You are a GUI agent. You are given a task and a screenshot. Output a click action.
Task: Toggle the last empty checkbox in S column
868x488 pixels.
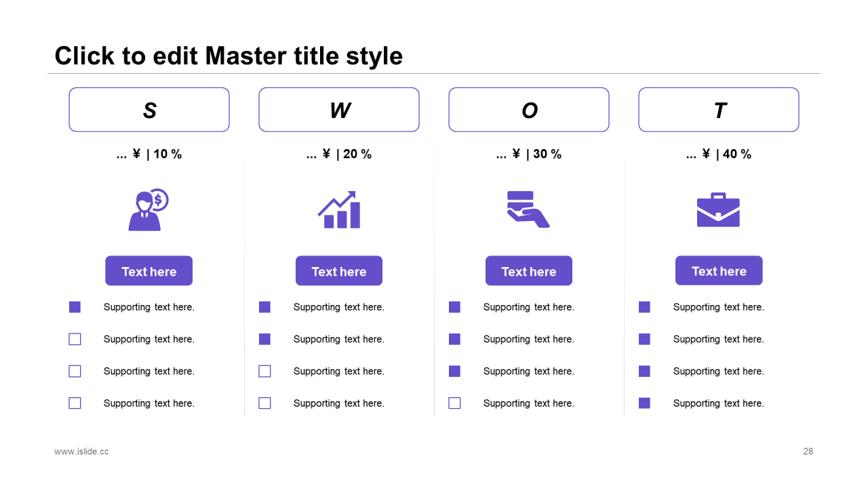[x=75, y=403]
